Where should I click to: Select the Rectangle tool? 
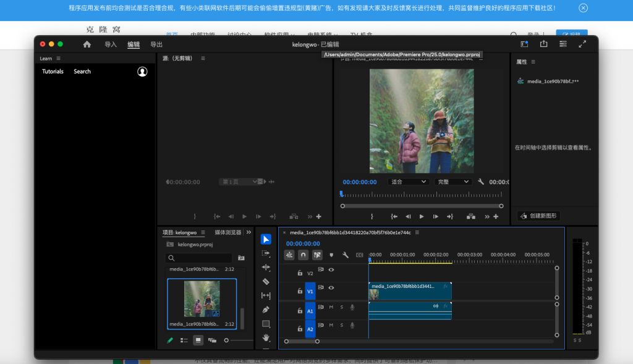click(266, 324)
